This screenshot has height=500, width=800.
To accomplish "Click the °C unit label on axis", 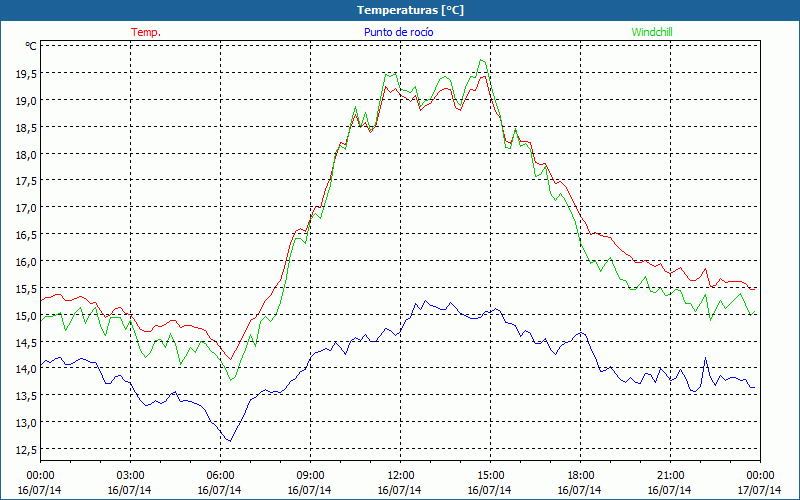I will pos(31,46).
